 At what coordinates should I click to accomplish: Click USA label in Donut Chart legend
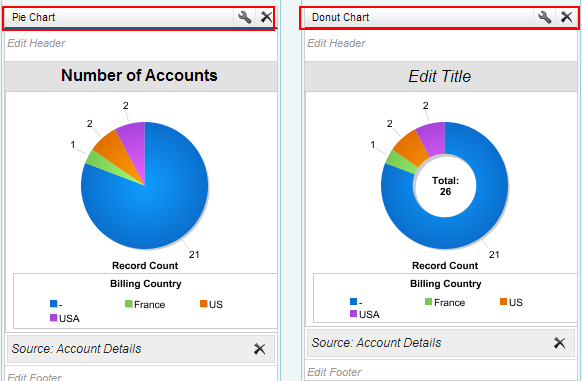coord(369,315)
